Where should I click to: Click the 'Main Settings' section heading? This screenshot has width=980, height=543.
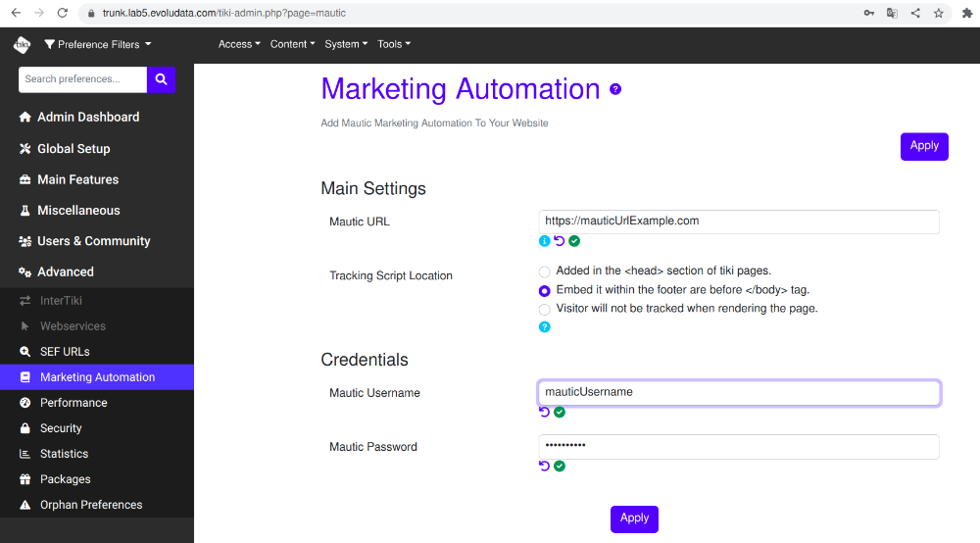[x=373, y=189]
